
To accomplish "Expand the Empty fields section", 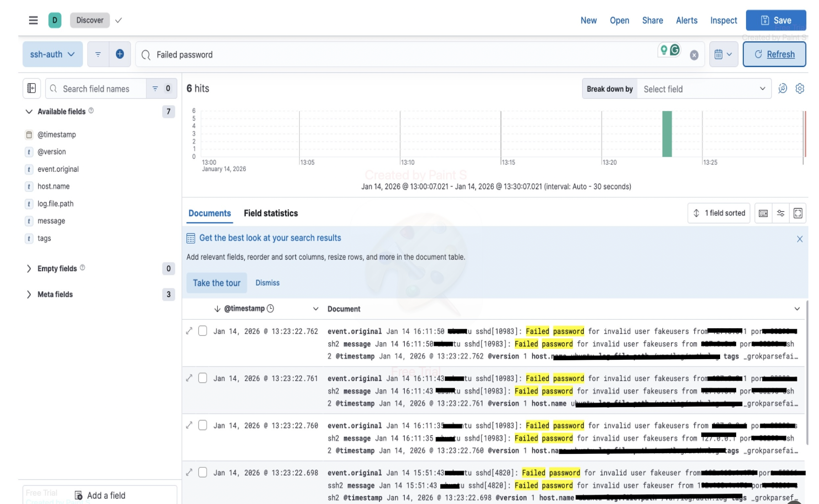I will (x=29, y=269).
